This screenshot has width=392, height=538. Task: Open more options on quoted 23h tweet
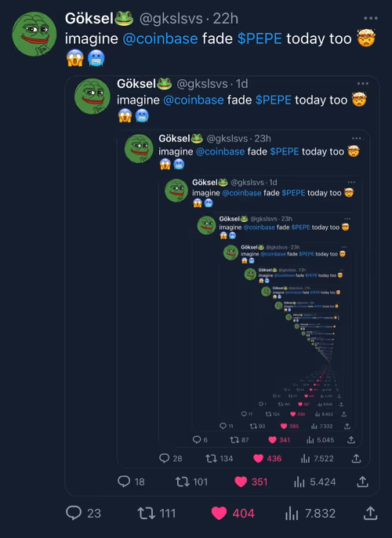tap(357, 138)
